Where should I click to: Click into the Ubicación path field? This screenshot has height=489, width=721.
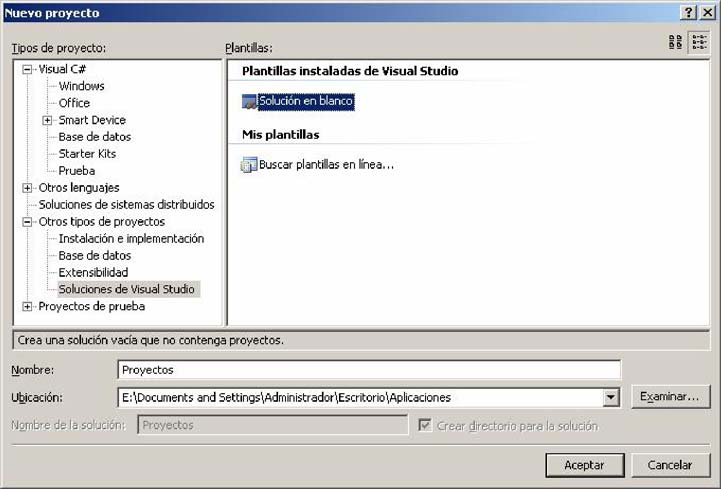click(x=360, y=397)
